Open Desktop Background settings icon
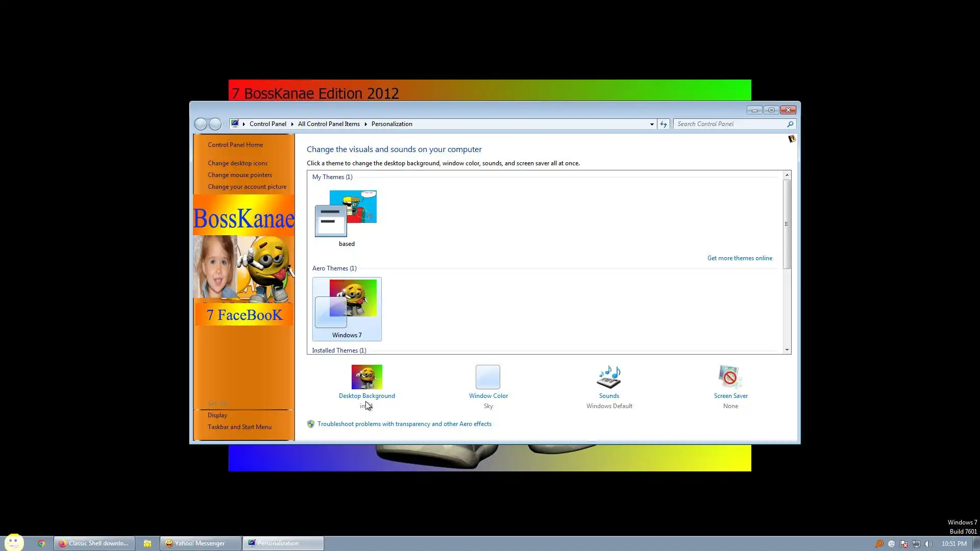980x551 pixels. [x=366, y=377]
